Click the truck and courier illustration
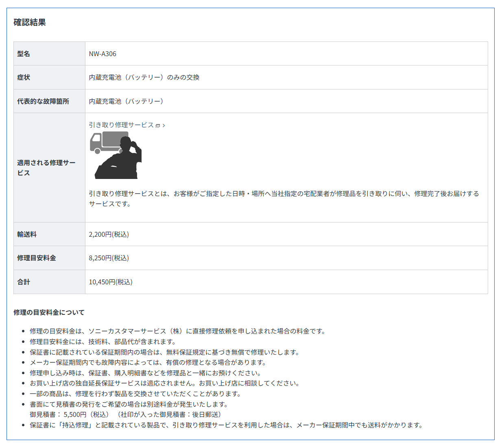504x447 pixels. (x=116, y=155)
